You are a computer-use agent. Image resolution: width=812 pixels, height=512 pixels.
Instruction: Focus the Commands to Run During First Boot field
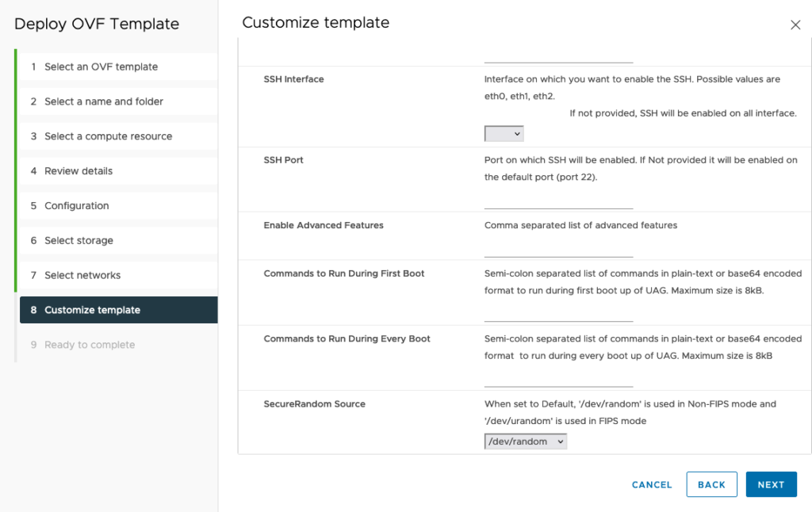tap(558, 314)
